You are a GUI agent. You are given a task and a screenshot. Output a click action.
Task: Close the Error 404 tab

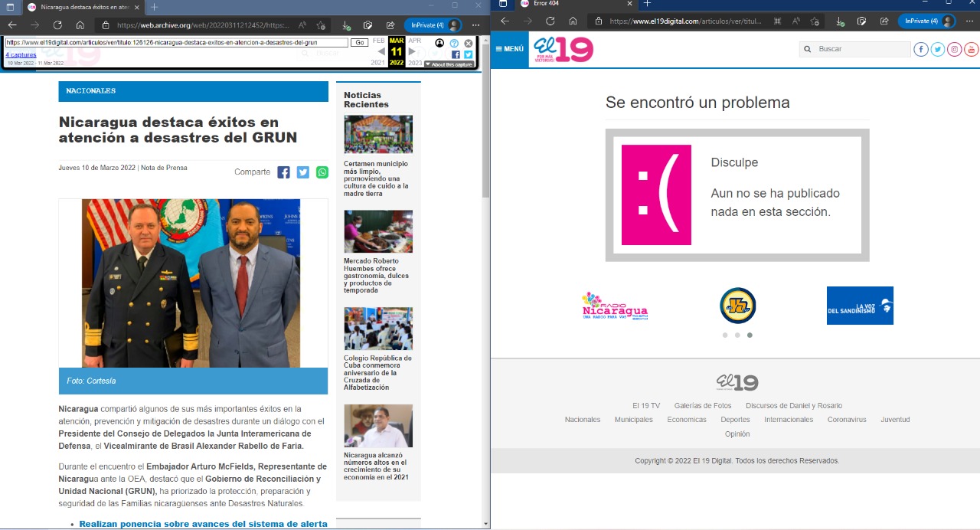(628, 4)
